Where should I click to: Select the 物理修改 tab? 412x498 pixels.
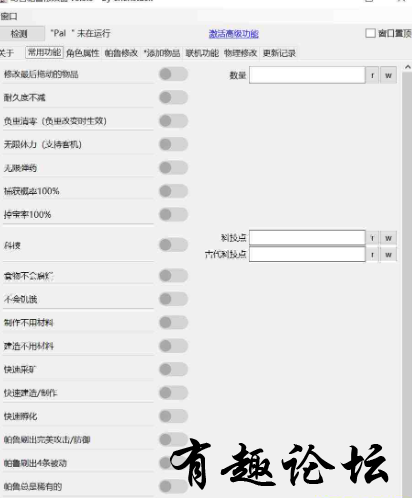coord(241,53)
